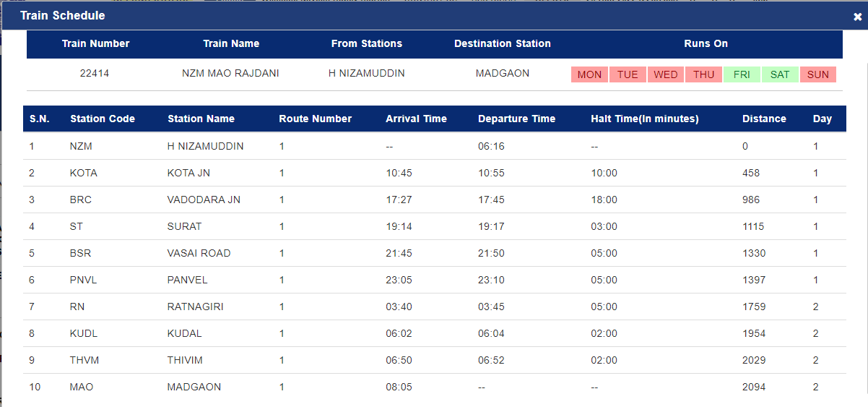This screenshot has height=407, width=868.
Task: Click station code MAO
Action: click(x=81, y=387)
